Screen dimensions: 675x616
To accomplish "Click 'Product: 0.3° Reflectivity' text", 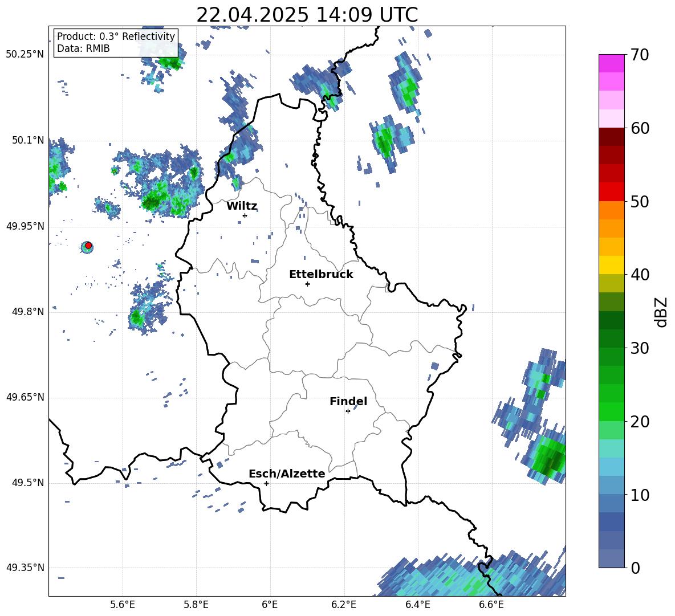I will tap(116, 36).
